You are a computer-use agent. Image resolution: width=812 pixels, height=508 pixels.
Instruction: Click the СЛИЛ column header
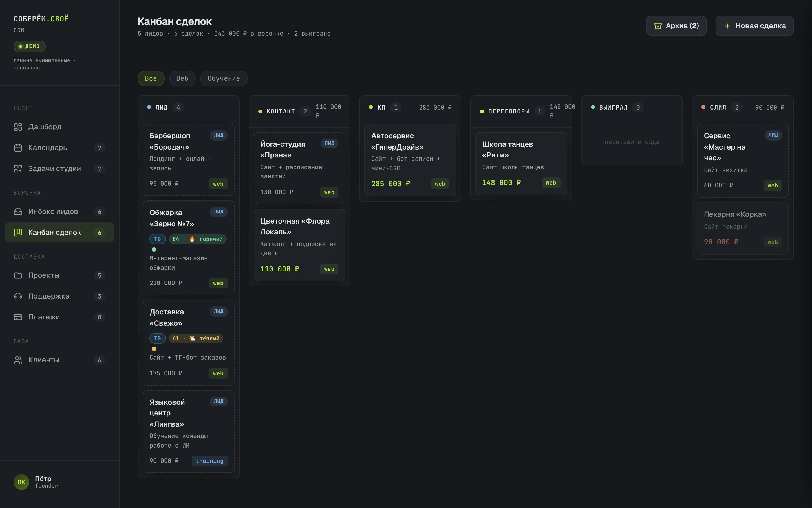tap(743, 108)
